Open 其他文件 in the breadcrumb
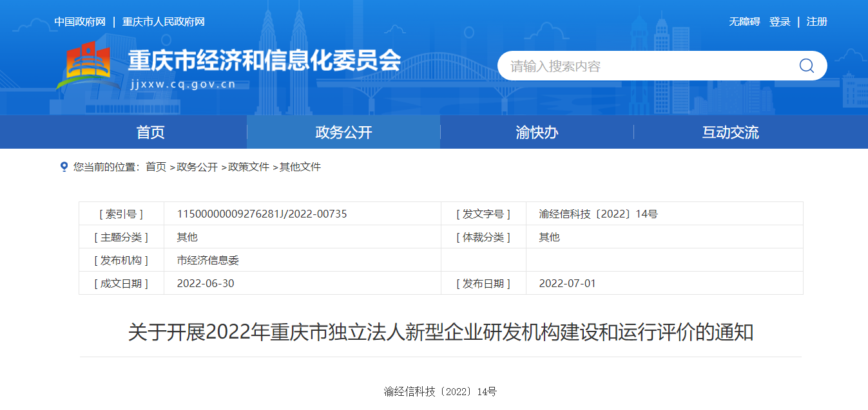The height and width of the screenshot is (410, 868). pos(300,167)
